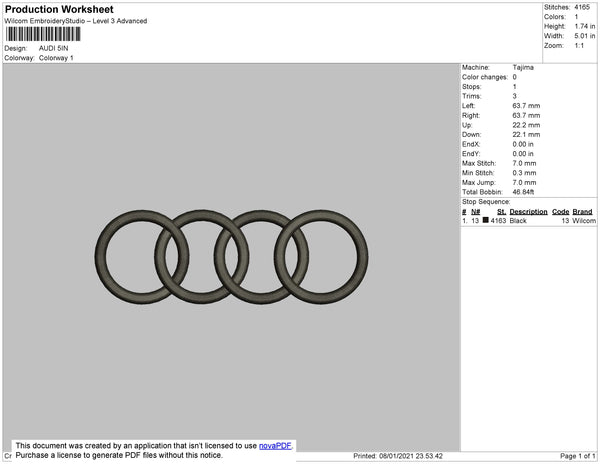Click the stitches value 4165
This screenshot has width=600, height=464.
582,7
